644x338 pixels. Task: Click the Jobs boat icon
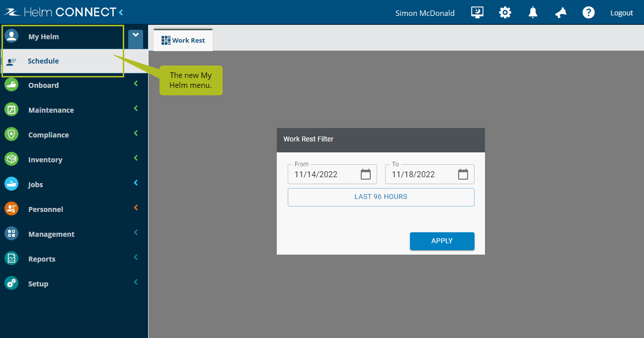11,184
